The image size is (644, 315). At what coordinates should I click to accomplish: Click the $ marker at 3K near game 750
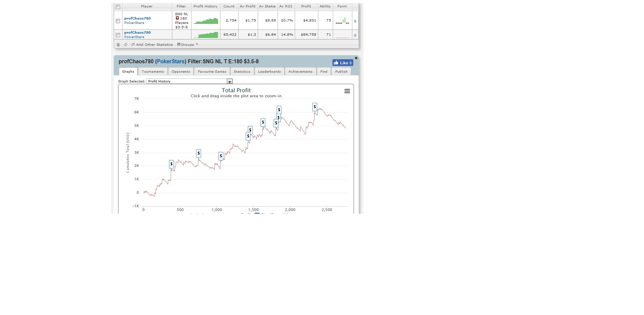199,153
